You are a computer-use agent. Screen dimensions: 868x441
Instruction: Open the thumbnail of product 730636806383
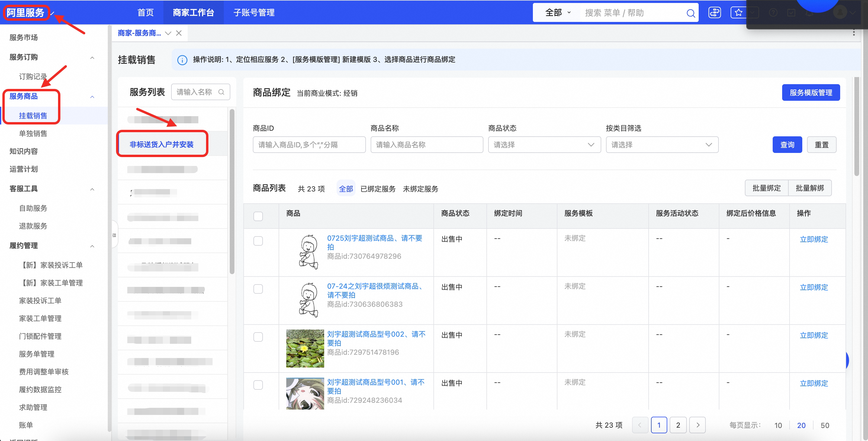point(308,300)
